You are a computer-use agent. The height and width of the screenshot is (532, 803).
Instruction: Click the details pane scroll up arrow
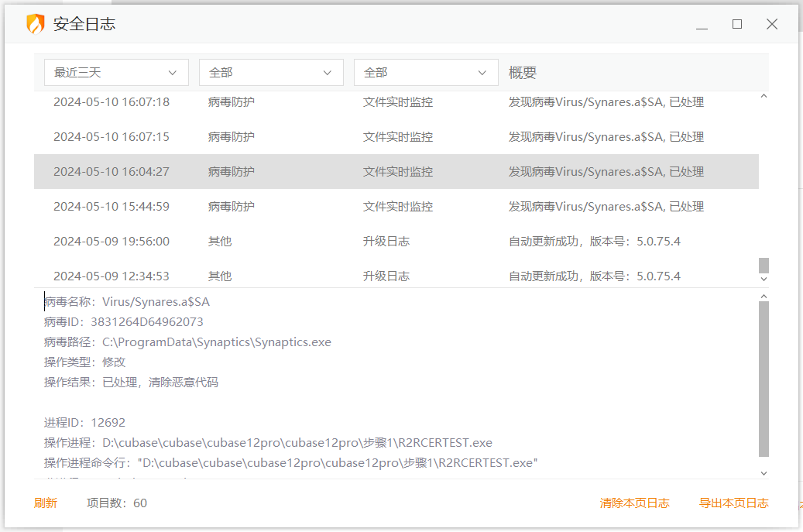(x=764, y=296)
